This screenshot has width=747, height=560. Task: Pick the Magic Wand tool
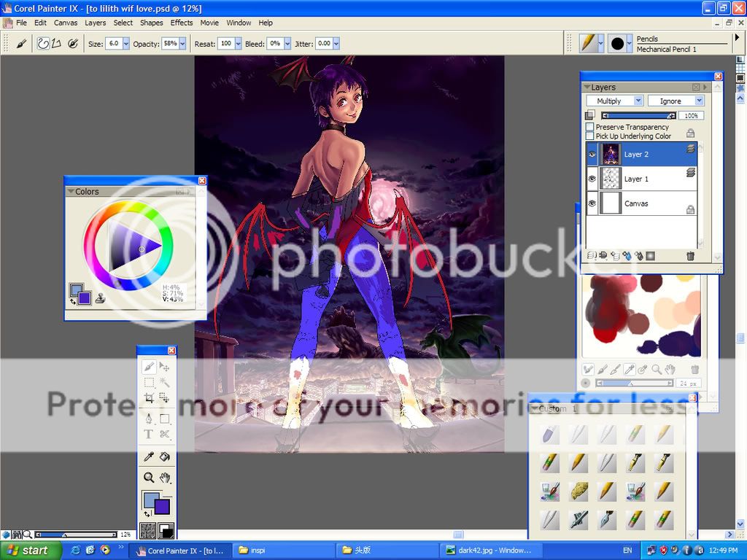tap(164, 382)
